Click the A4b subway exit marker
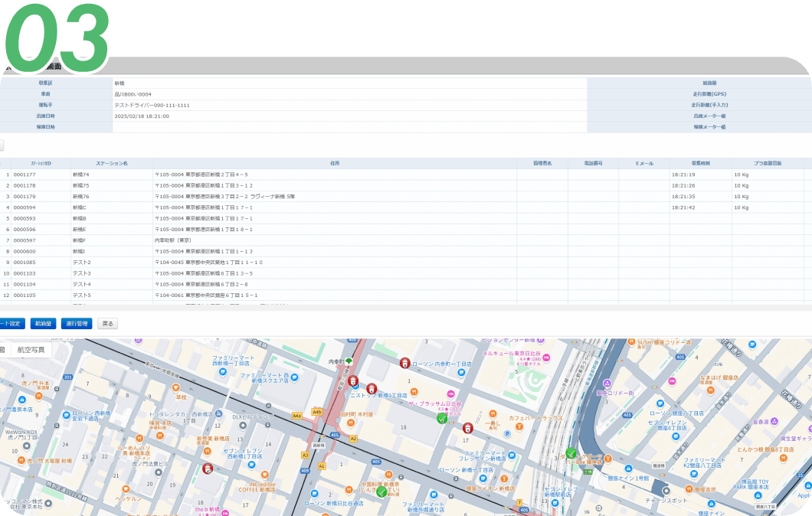 click(x=316, y=412)
